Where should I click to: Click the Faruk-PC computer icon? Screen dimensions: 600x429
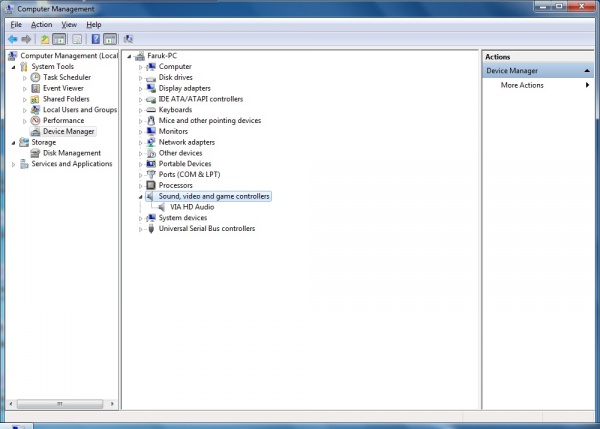[x=140, y=56]
